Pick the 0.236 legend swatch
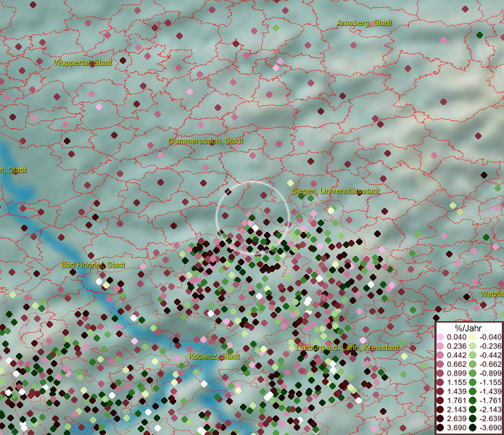Screen dimensions: 504x435 click(x=440, y=346)
